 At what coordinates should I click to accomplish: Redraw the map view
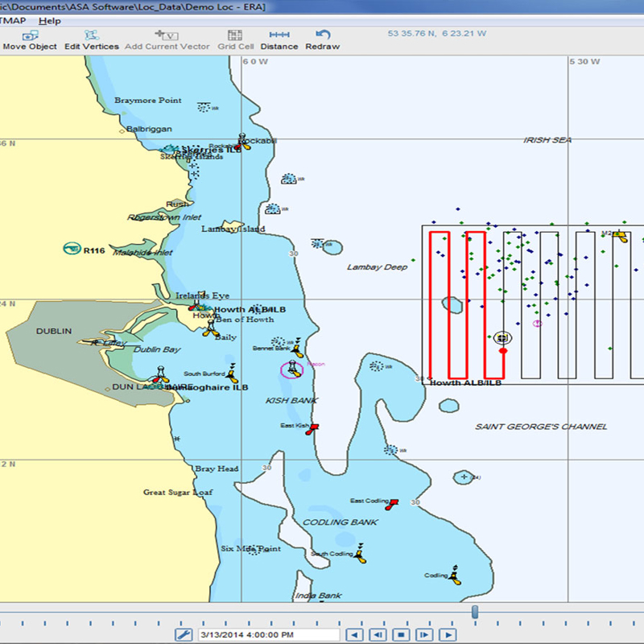(323, 39)
